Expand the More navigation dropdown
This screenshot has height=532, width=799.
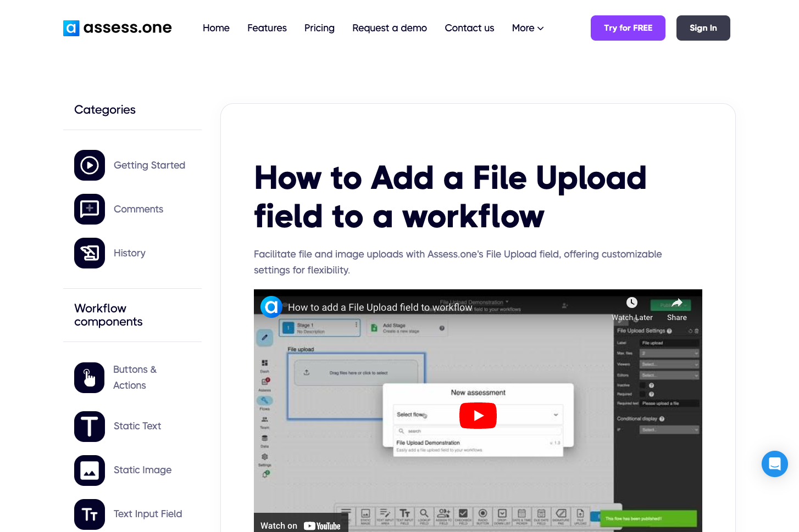tap(526, 28)
